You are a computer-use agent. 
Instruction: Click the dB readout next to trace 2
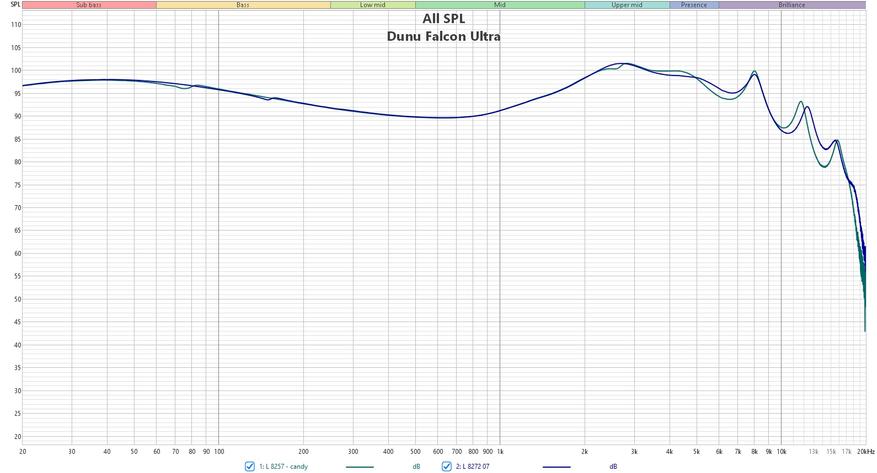coord(614,466)
